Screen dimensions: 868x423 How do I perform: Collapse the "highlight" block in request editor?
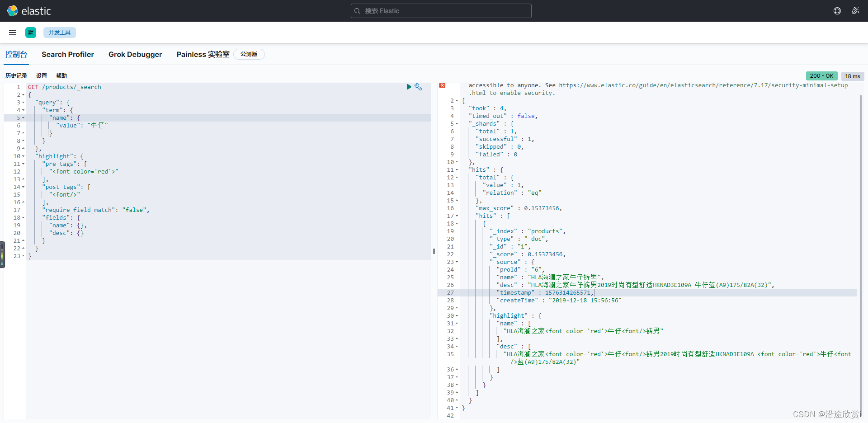(24, 156)
